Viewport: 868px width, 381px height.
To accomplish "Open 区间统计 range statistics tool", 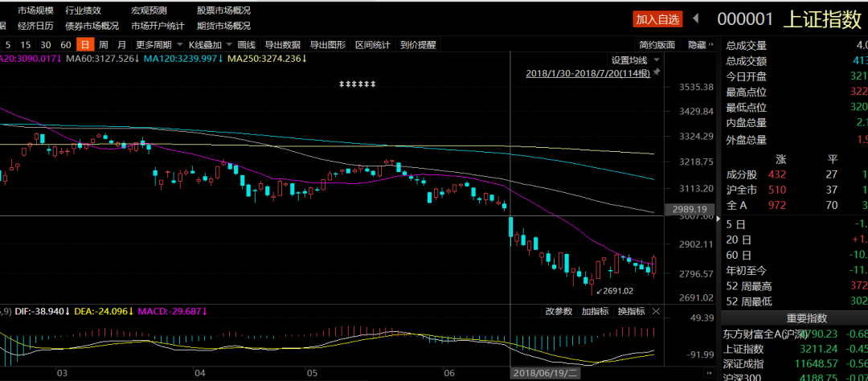I will click(372, 45).
